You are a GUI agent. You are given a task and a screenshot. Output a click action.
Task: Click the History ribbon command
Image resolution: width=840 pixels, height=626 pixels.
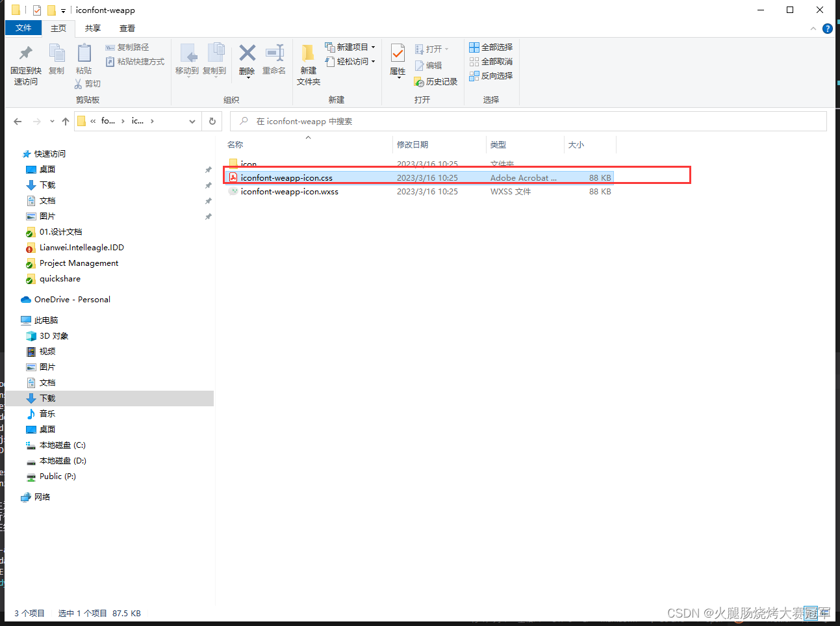(x=436, y=82)
